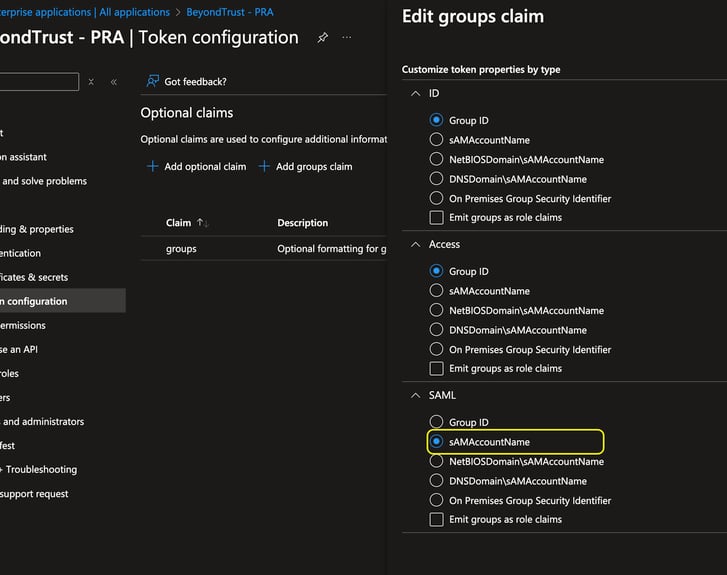Collapse the ID token section
Screen dimensions: 727x575
point(416,94)
